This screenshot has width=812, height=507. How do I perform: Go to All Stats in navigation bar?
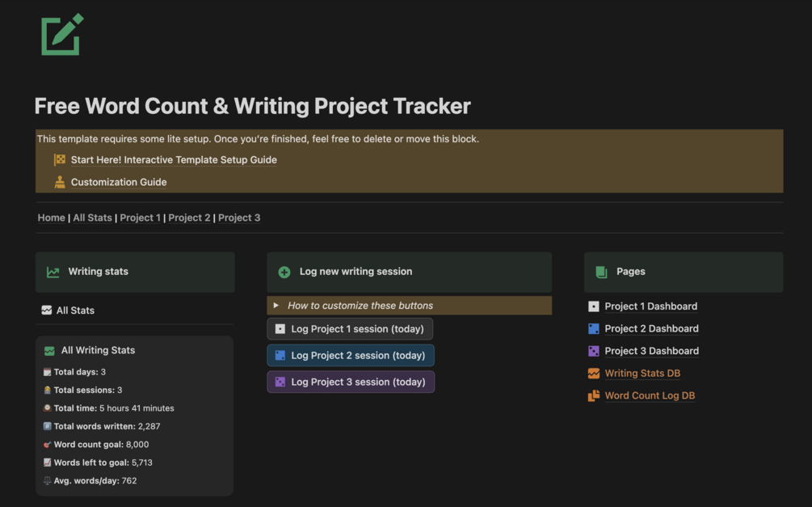92,218
